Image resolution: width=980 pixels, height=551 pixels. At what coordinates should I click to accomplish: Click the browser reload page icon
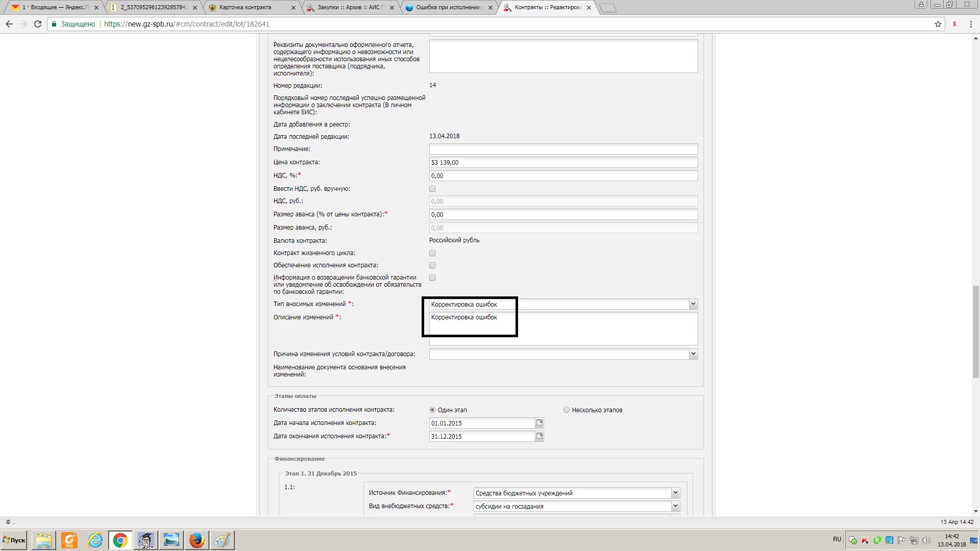(37, 24)
